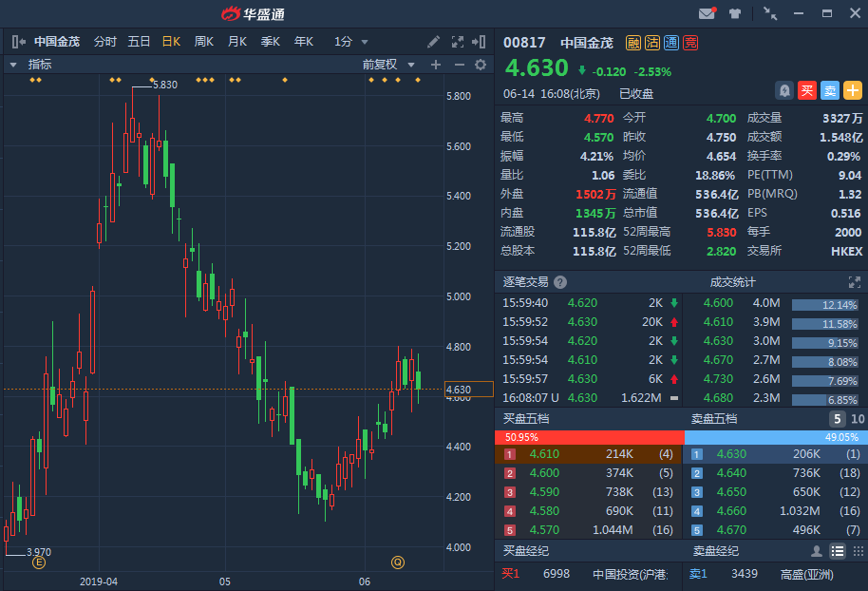Click the 12.14% volume distribution bar
The width and height of the screenshot is (868, 591).
825,305
